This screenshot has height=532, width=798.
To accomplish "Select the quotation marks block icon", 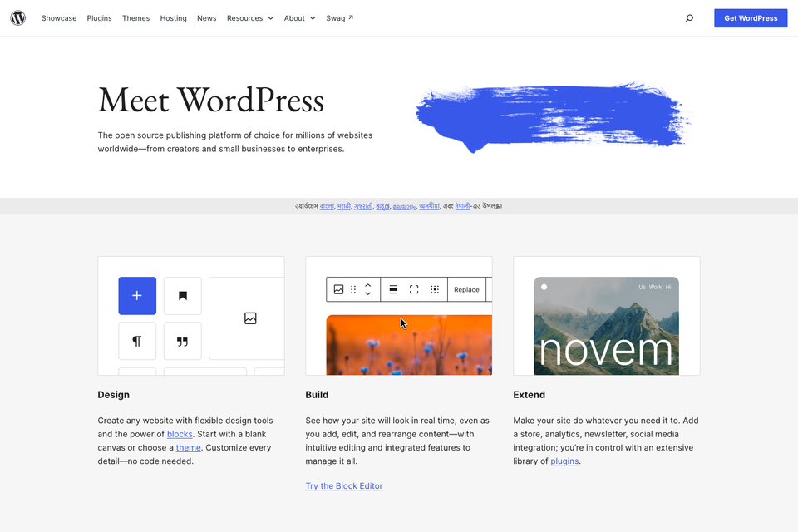I will [183, 341].
